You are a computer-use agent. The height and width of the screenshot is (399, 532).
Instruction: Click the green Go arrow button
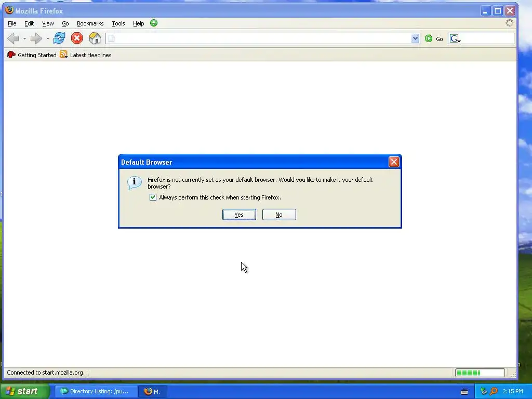[x=429, y=38]
